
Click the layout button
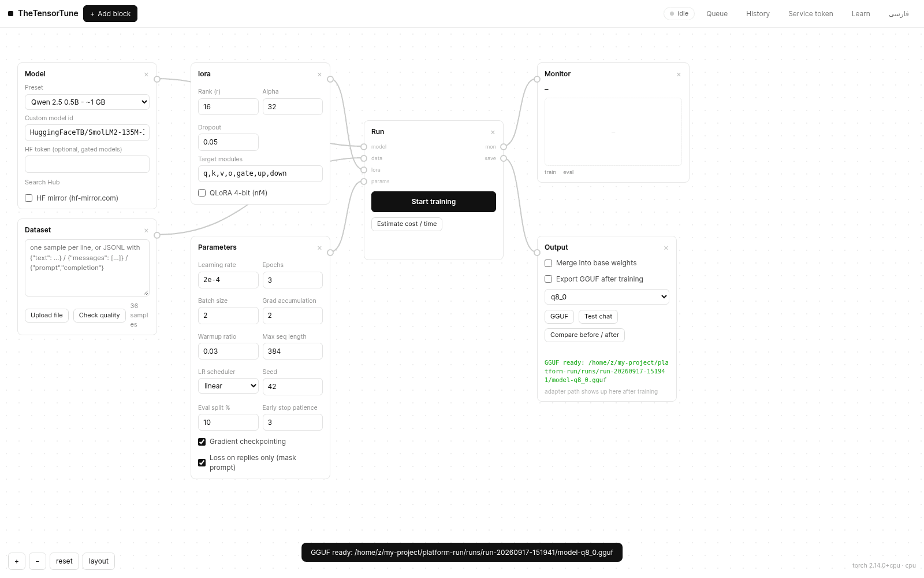coord(99,561)
